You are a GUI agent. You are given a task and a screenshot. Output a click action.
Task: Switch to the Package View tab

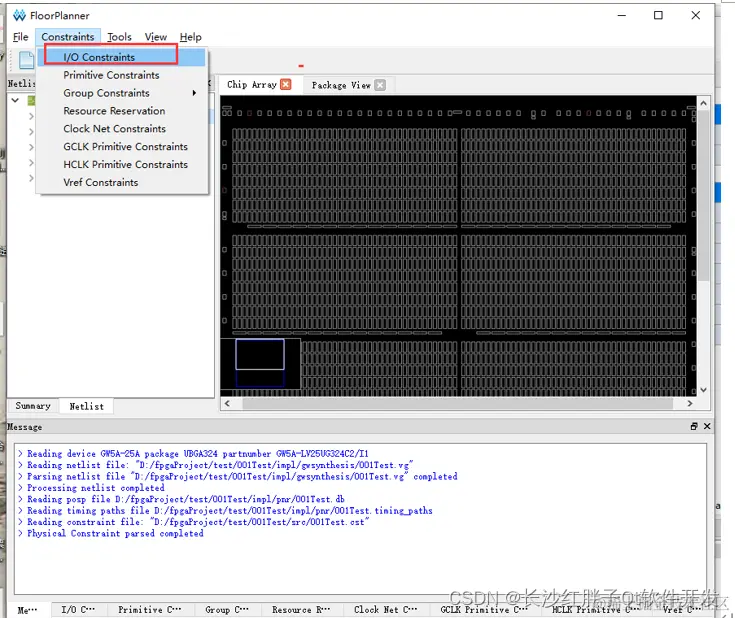(x=341, y=85)
